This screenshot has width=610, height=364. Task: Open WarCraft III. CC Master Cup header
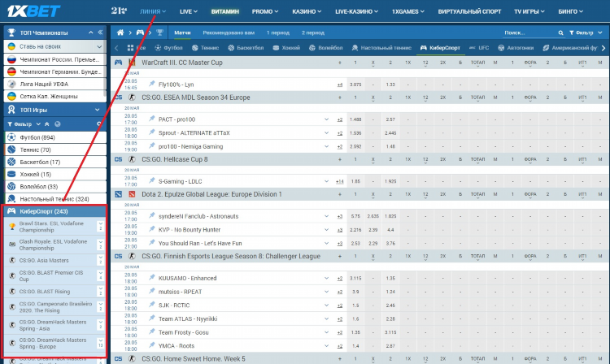(181, 63)
